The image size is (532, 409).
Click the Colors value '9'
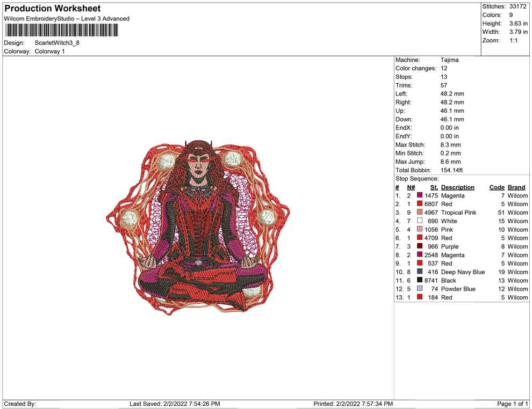click(511, 15)
